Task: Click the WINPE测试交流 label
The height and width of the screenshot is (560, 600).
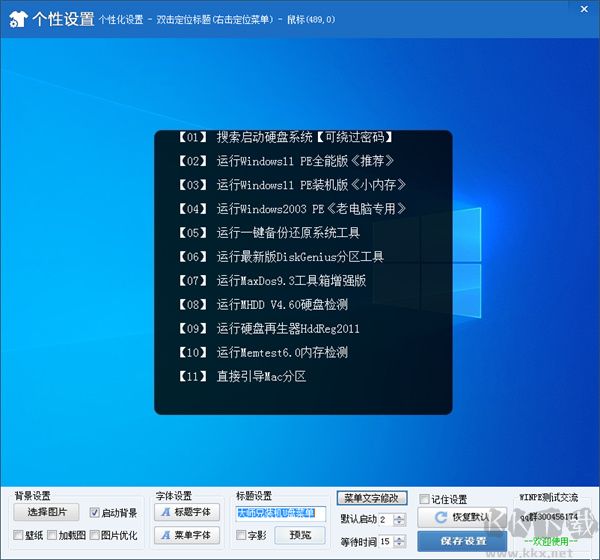Action: pos(549,498)
